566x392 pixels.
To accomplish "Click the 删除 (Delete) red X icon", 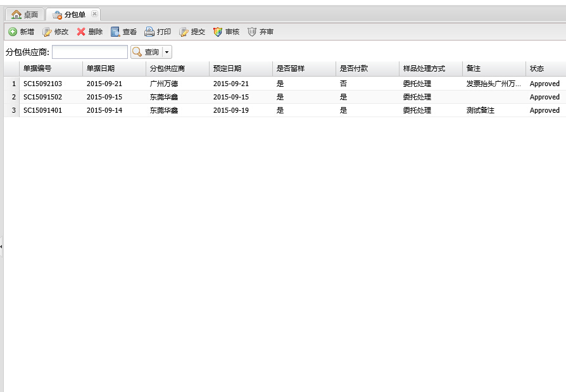I will point(81,32).
